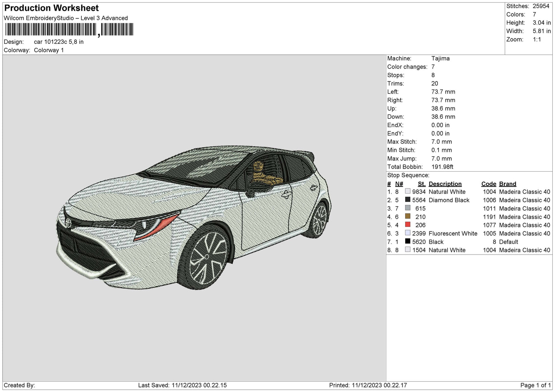Image resolution: width=555 pixels, height=392 pixels.
Task: Click the trims value '20'
Action: [x=434, y=83]
